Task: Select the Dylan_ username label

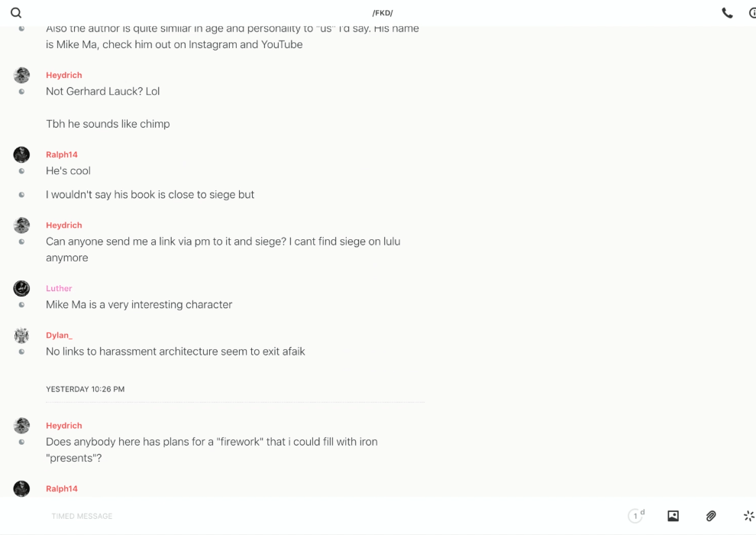Action: [59, 336]
